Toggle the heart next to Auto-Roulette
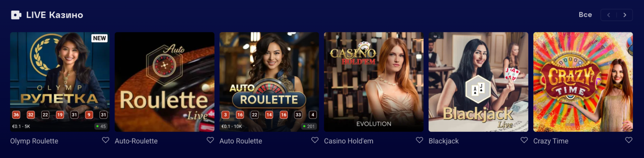This screenshot has width=644, height=158. coord(210,140)
